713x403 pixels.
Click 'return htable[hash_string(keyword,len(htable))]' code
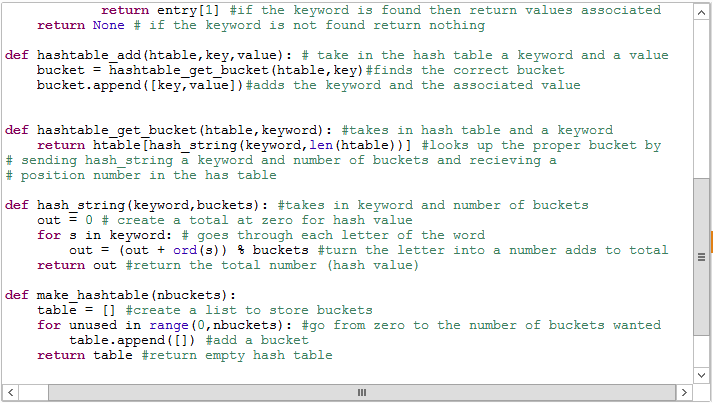224,145
